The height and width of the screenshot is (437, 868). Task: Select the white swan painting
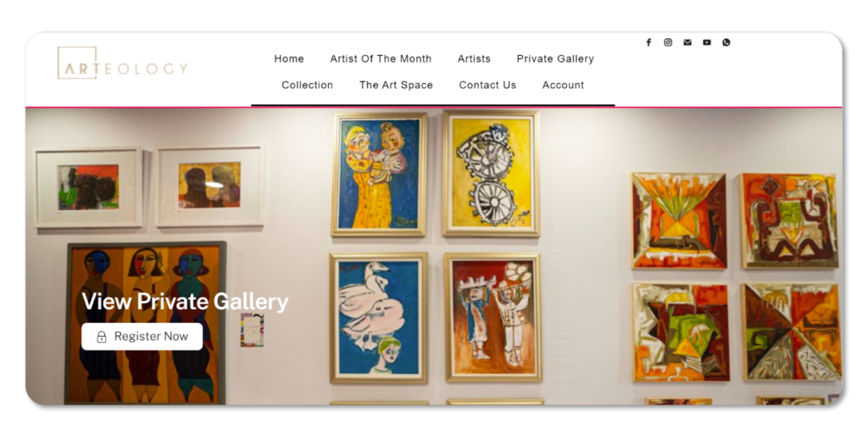(379, 318)
